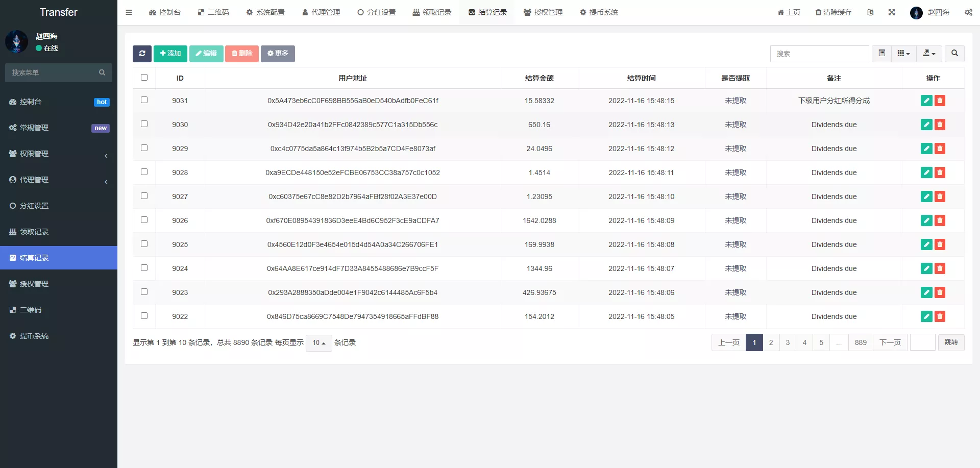Viewport: 980px width, 468px height.
Task: Click the edit icon for record 9031
Action: (x=926, y=101)
